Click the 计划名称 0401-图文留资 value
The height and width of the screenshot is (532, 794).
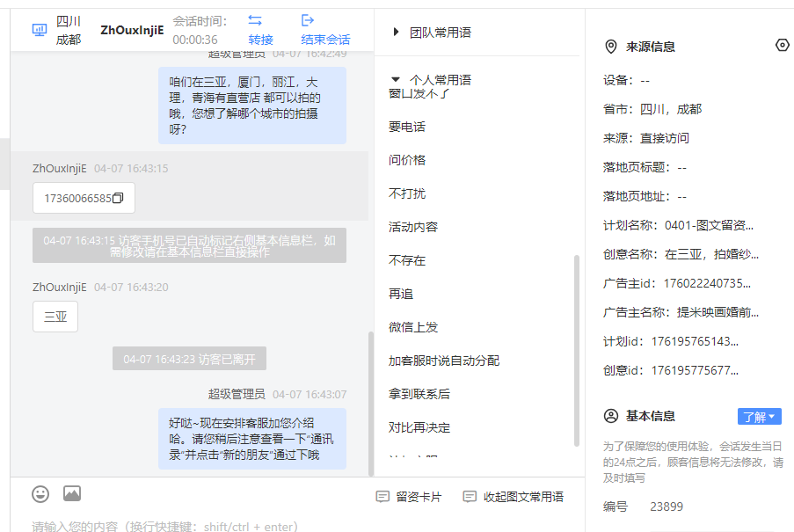coord(709,225)
